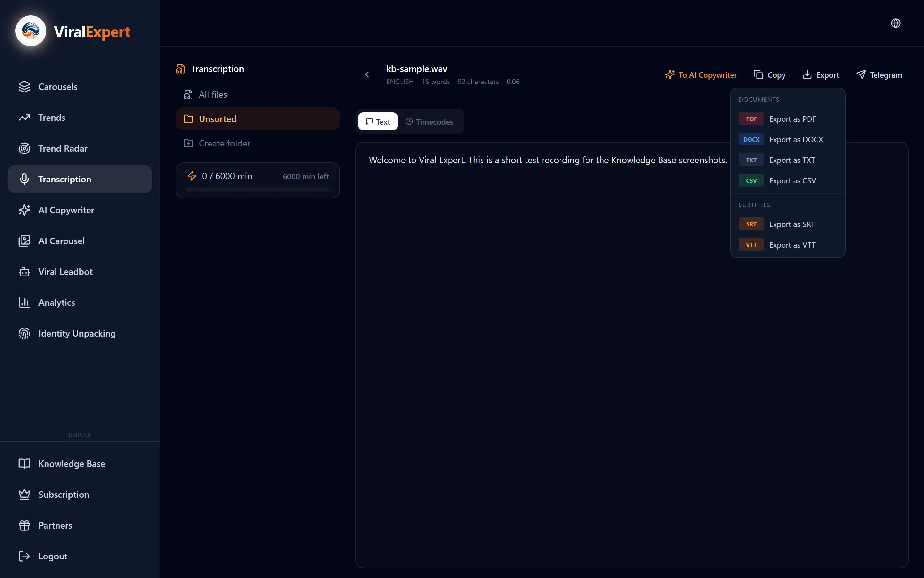Open the Trends section
Image resolution: width=924 pixels, height=578 pixels.
coord(80,118)
